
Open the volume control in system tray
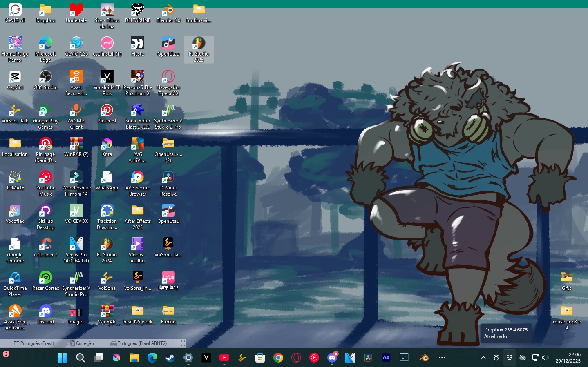pos(545,358)
